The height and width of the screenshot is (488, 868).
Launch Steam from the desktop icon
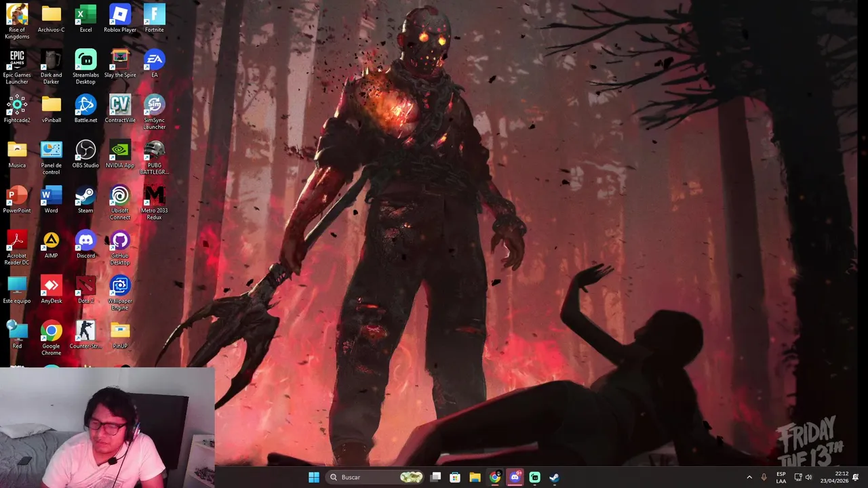(85, 199)
